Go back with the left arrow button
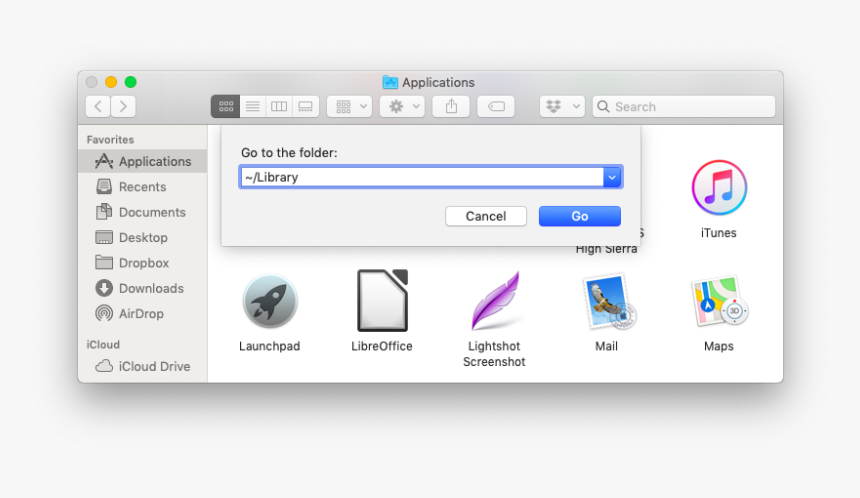Viewport: 860px width, 498px height. click(x=98, y=106)
